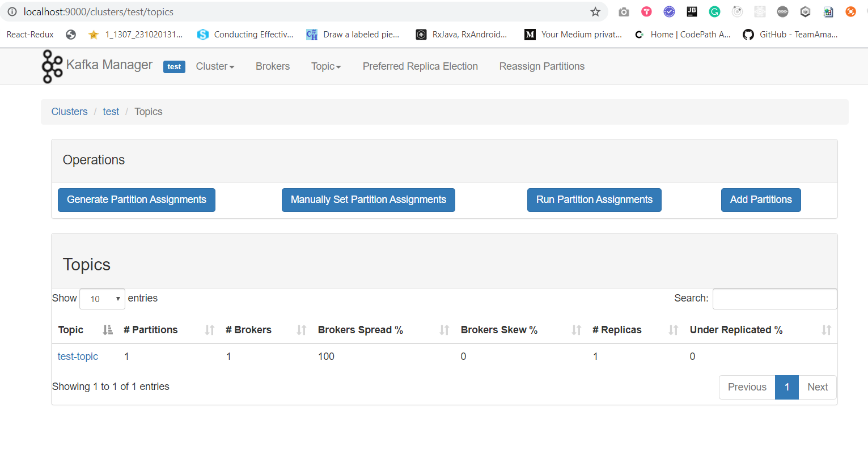Open Preferred Replica Election page
This screenshot has height=450, width=868.
420,66
